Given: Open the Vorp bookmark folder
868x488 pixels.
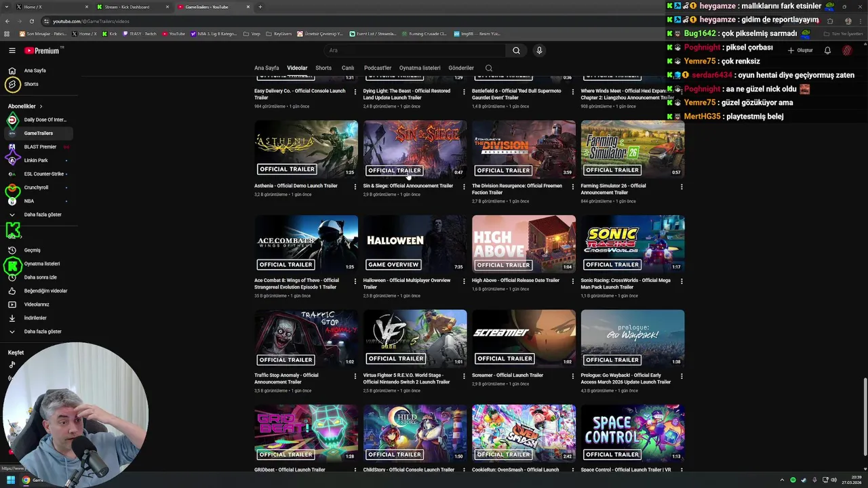Looking at the screenshot, I should coord(252,33).
